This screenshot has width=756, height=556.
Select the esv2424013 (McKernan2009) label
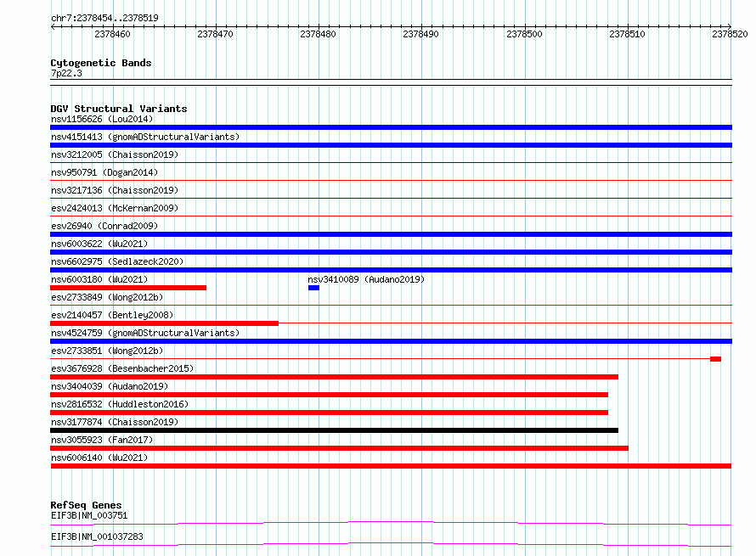click(x=115, y=208)
